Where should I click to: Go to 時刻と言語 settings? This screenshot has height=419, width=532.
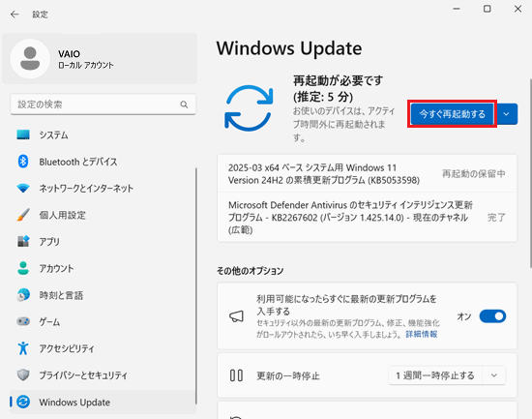point(103,295)
